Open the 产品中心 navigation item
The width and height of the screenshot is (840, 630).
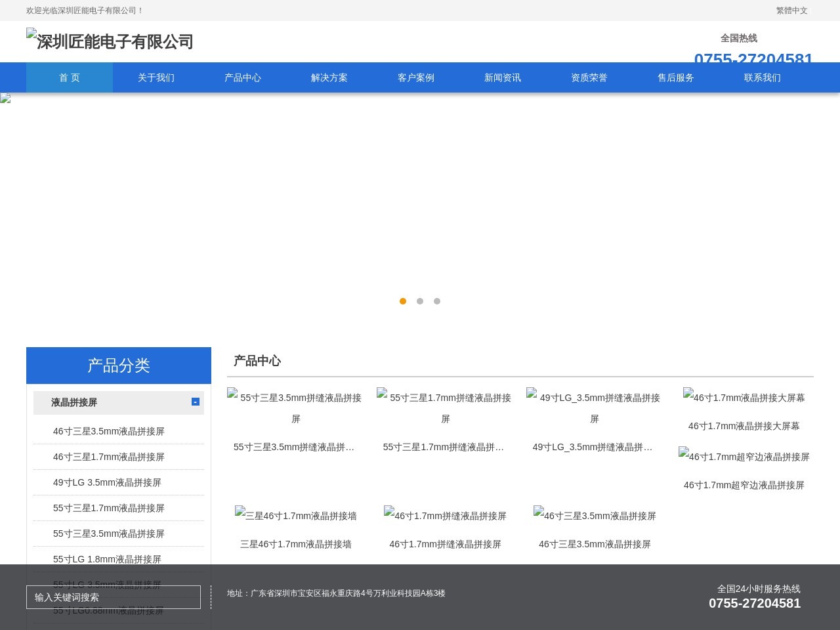(x=242, y=77)
